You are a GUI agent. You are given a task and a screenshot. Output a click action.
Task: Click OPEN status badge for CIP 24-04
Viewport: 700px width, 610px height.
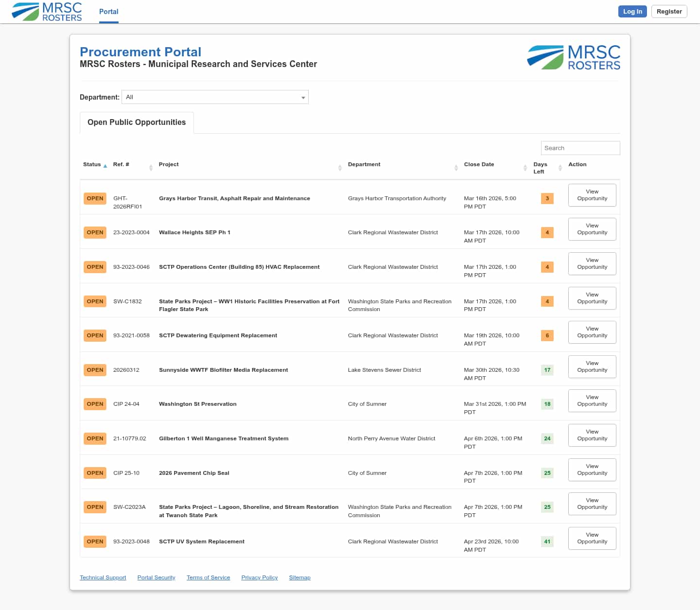(x=95, y=404)
